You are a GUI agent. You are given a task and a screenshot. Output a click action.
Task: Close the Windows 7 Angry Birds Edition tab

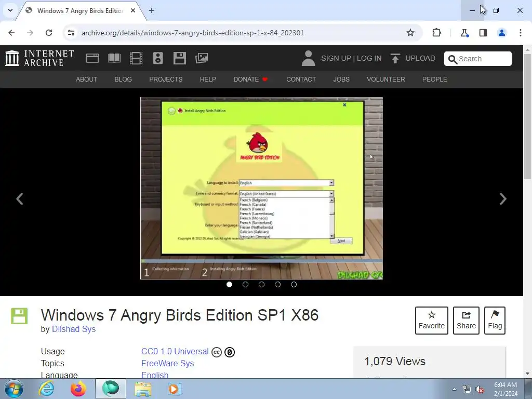click(x=133, y=10)
